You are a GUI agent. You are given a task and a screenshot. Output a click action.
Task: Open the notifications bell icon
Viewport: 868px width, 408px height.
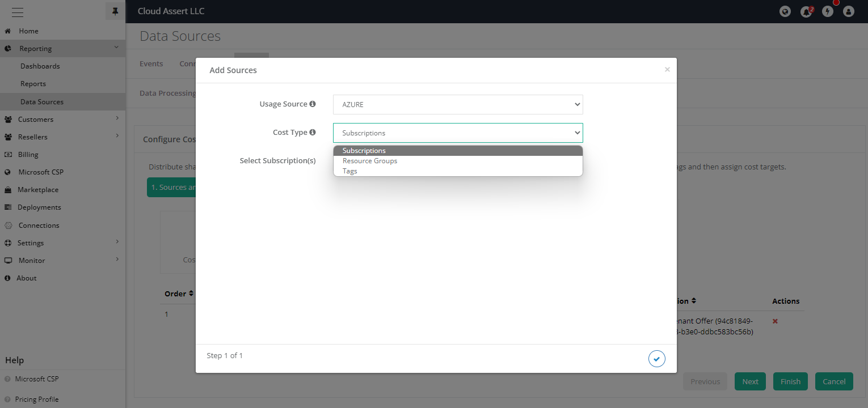coord(806,11)
